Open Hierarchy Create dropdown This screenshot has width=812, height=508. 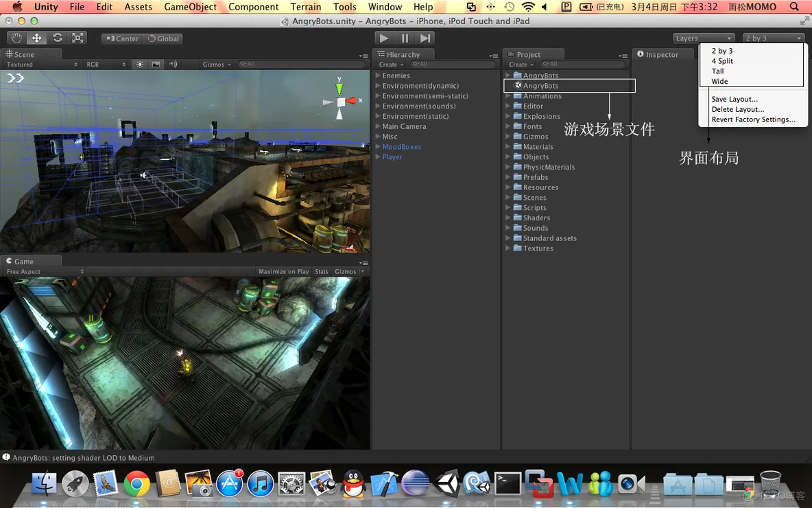[x=391, y=65]
